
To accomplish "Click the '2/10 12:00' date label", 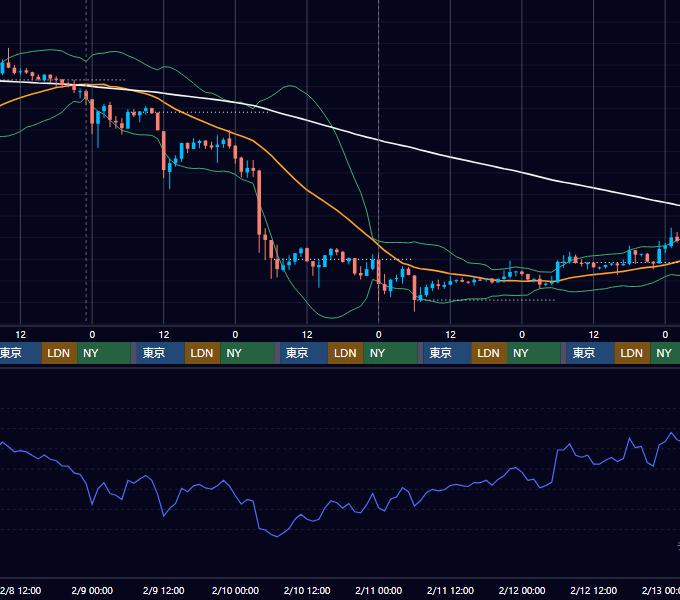I will [x=307, y=590].
